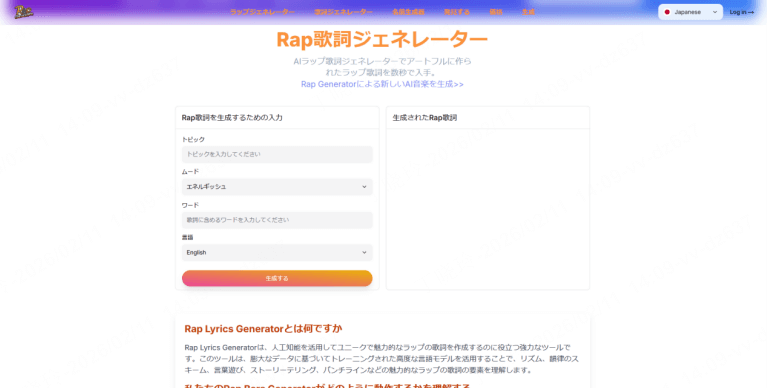The width and height of the screenshot is (767, 388).
Task: Click Rap Lyrics Generatorとは何ですか heading
Action: point(263,328)
